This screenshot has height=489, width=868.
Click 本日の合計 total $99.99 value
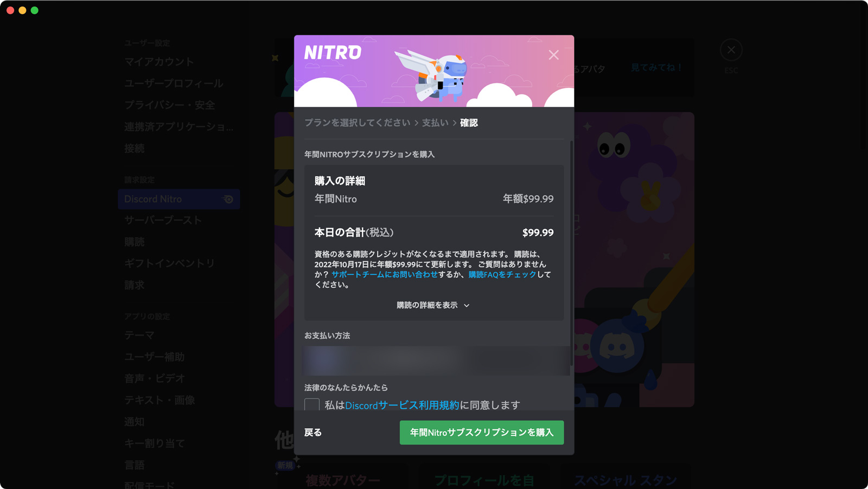pyautogui.click(x=538, y=233)
